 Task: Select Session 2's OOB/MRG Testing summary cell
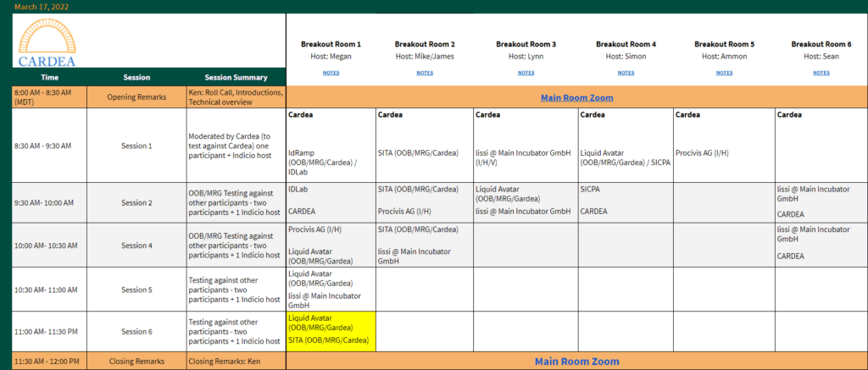[236, 203]
